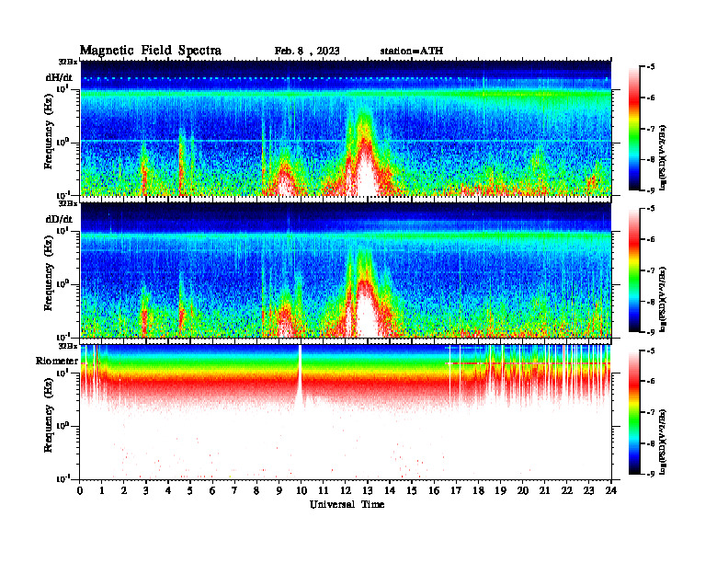Click the "dH/dt" panel label

point(59,77)
